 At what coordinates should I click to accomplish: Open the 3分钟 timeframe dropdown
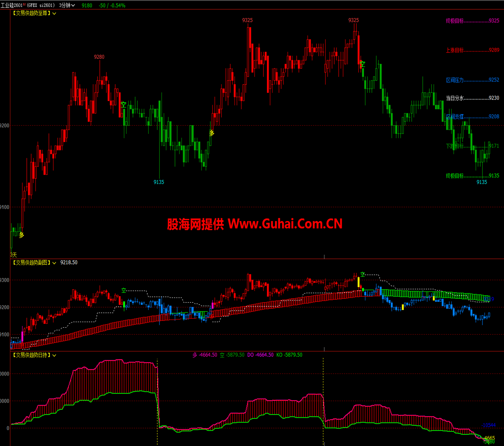67,5
